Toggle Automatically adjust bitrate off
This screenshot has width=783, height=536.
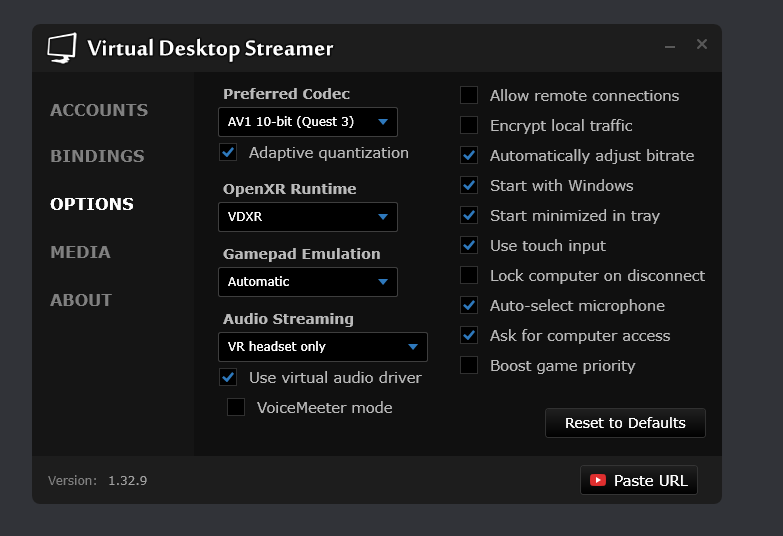click(469, 155)
